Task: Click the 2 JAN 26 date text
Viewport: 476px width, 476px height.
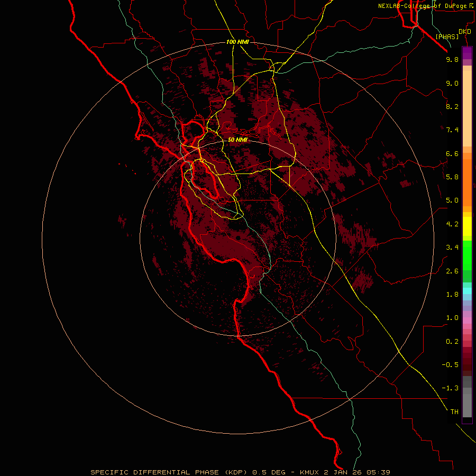Action: tap(343, 472)
